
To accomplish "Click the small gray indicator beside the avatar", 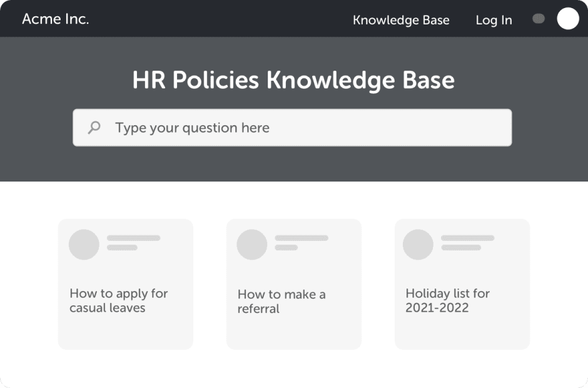I will (538, 19).
